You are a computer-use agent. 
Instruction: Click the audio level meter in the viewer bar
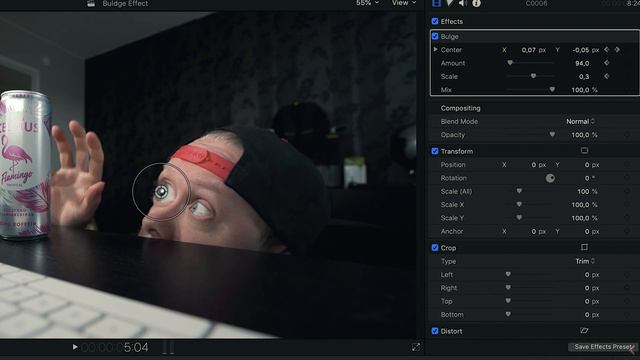[x=168, y=347]
